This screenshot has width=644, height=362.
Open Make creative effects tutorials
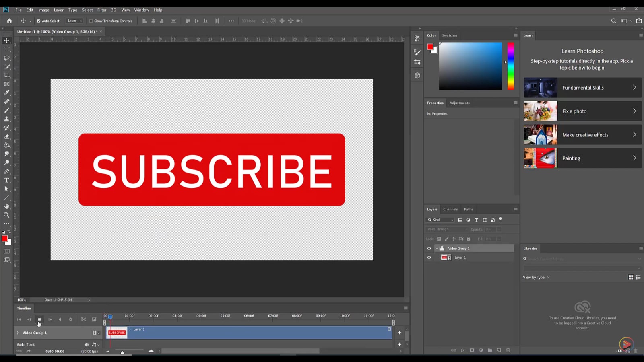pyautogui.click(x=582, y=135)
